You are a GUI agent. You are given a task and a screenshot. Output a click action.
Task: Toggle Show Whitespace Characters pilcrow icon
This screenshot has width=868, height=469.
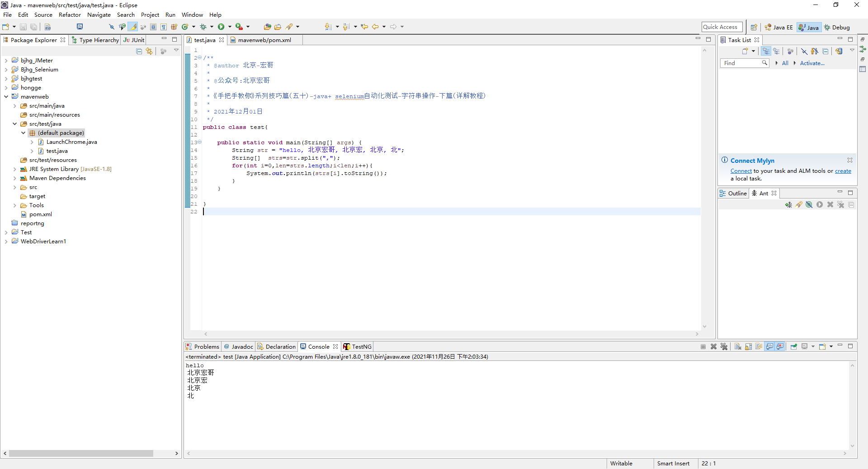click(164, 27)
